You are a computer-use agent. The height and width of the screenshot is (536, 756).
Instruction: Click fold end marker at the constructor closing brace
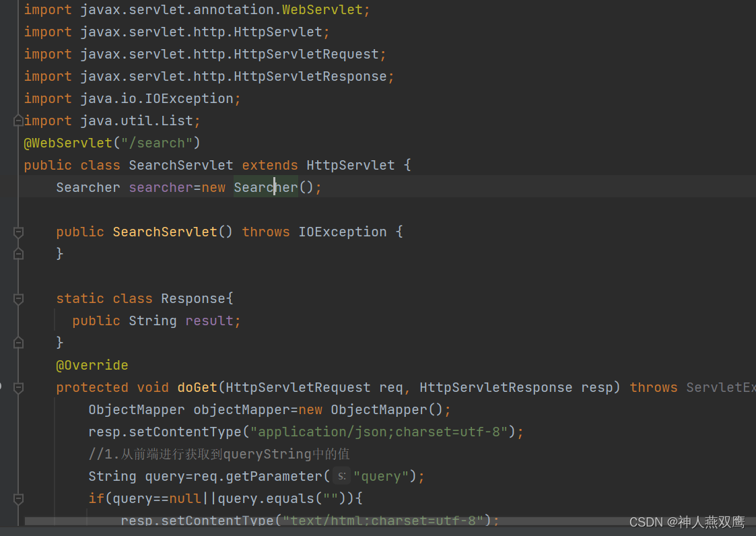pyautogui.click(x=18, y=254)
